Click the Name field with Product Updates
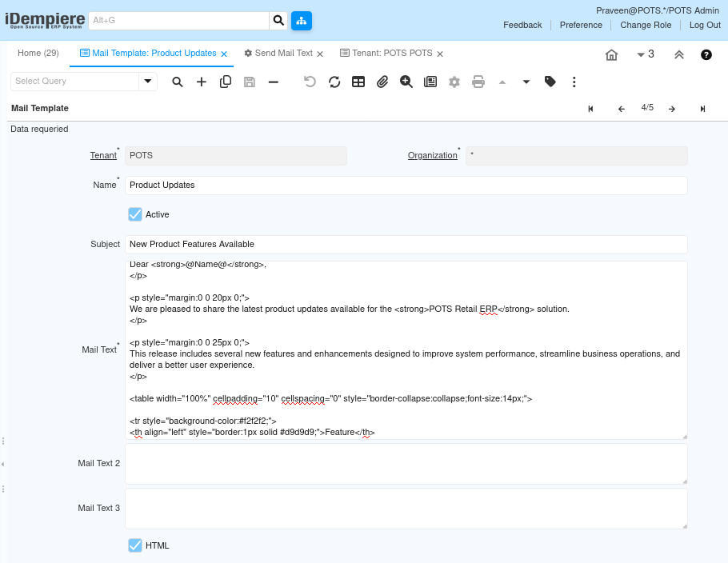Screen dimensions: 728x563 pyautogui.click(x=406, y=186)
